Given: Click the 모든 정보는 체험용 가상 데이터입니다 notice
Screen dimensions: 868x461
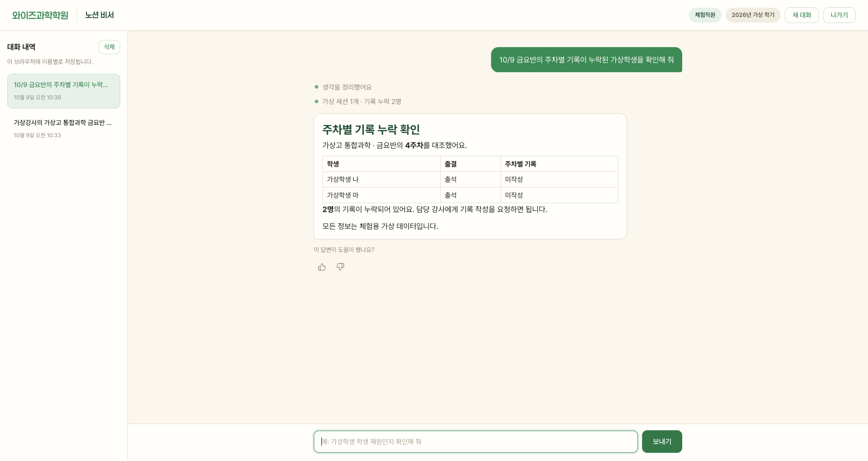Looking at the screenshot, I should coord(380,226).
